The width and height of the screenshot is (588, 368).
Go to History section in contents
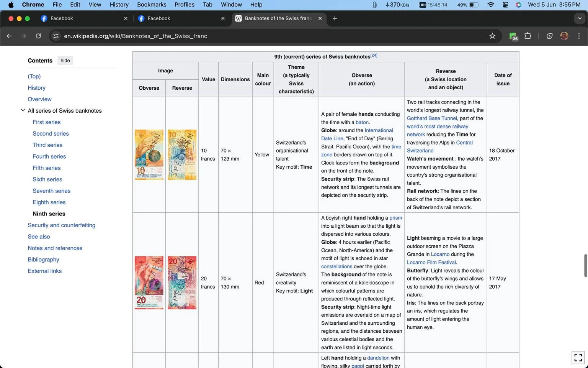coord(36,88)
